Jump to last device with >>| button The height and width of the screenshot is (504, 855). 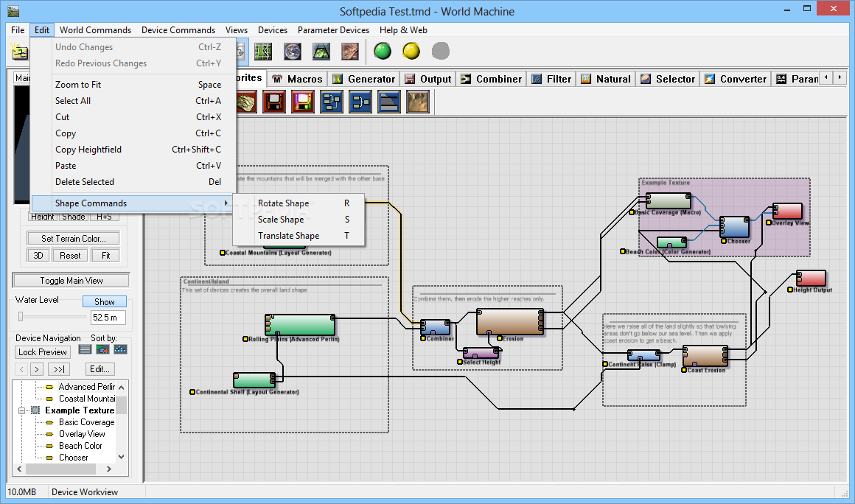click(59, 369)
